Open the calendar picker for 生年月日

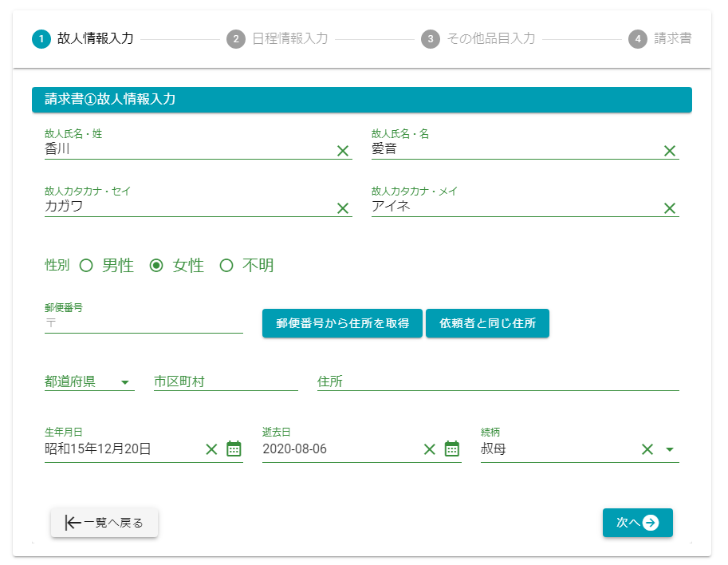[x=234, y=448]
